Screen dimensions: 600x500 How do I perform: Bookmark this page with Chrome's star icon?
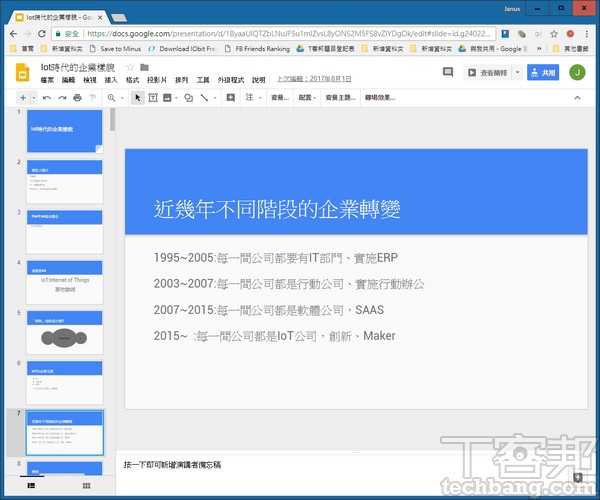(x=554, y=34)
